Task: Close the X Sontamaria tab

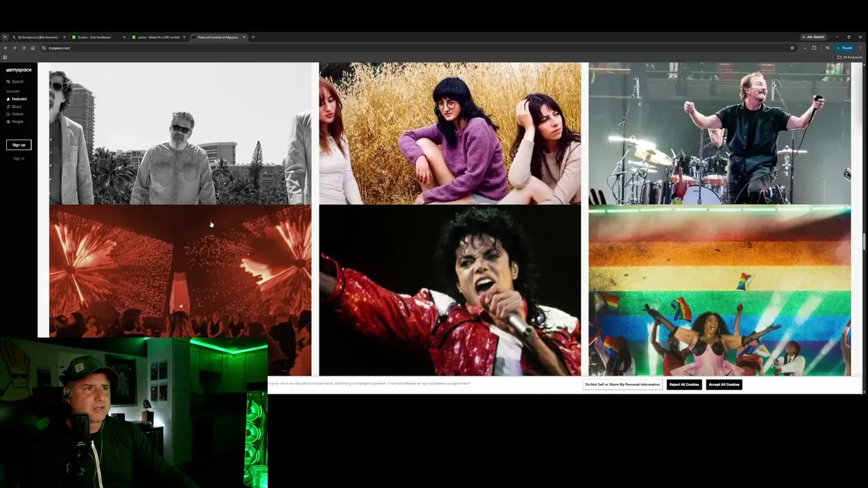Action: 64,37
